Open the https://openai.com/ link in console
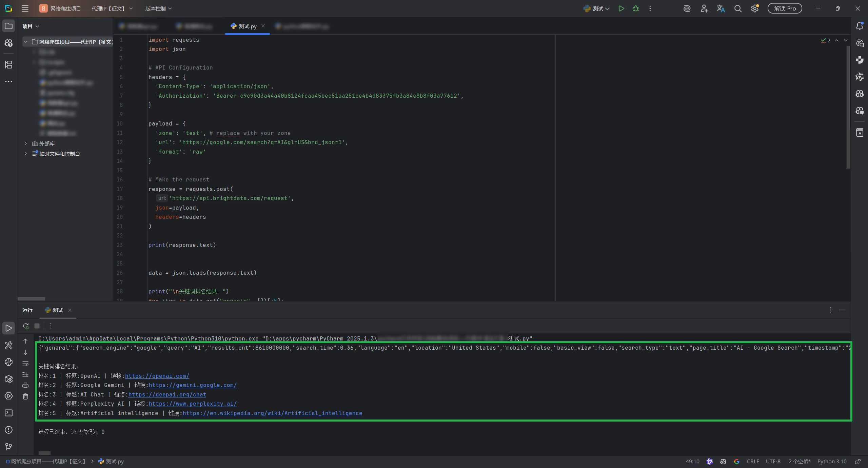Image resolution: width=868 pixels, height=468 pixels. coord(157,376)
